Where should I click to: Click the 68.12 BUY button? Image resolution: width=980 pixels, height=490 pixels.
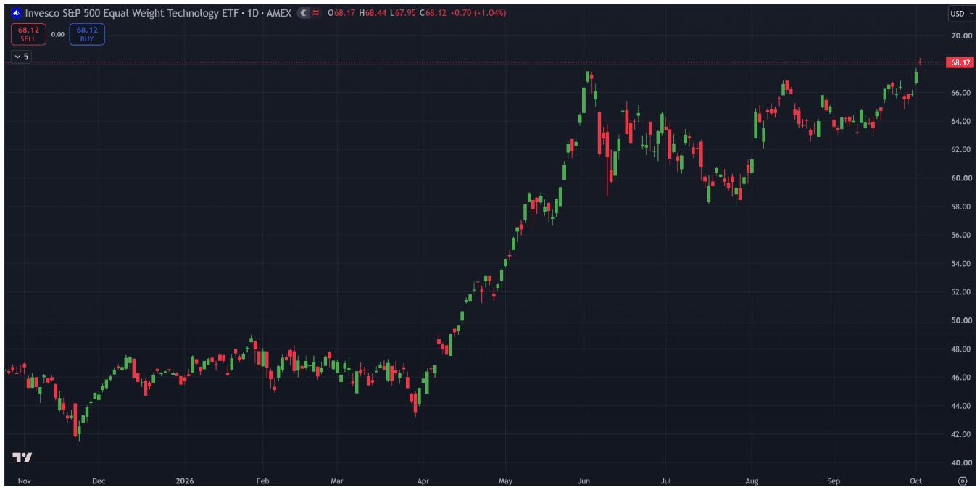[87, 34]
